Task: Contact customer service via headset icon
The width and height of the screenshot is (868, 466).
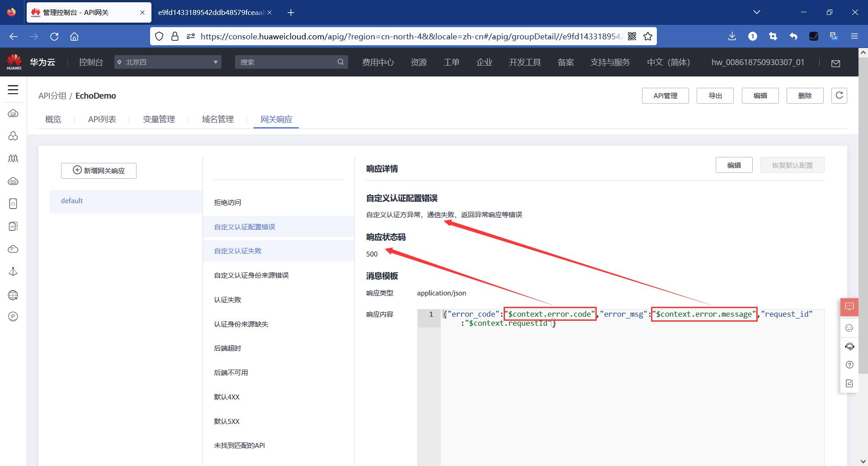Action: click(x=849, y=346)
